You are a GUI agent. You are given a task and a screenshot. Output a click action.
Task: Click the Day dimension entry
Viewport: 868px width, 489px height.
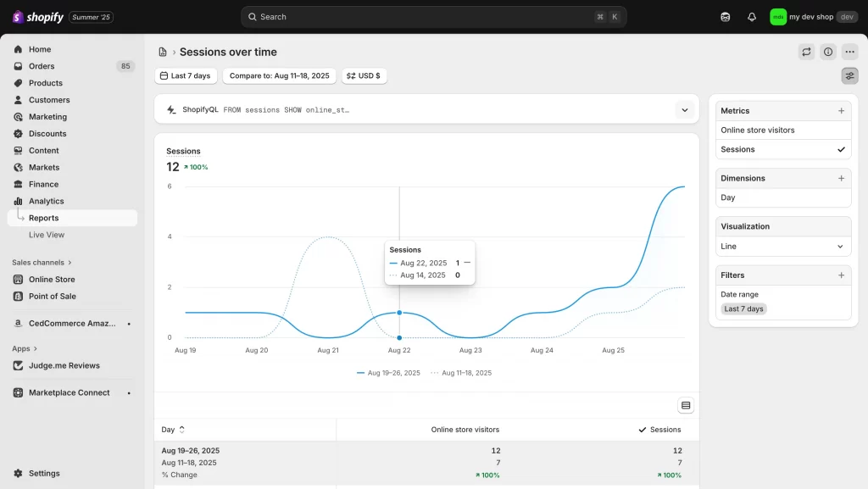pos(783,197)
